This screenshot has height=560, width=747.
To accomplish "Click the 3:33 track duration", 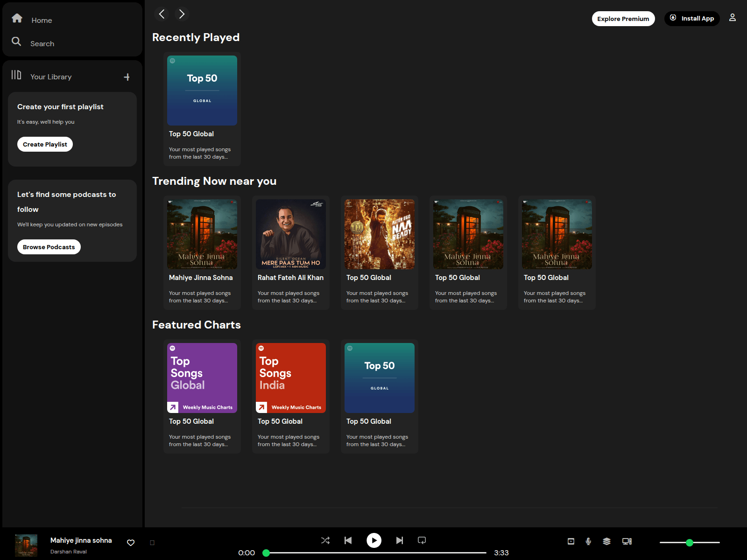I will (501, 553).
